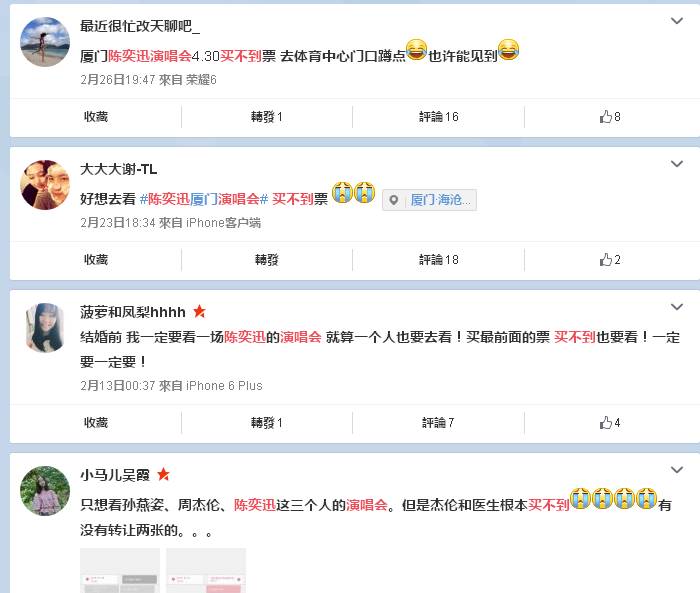Open the first attached image thumbnail in the last post
Viewport: 700px width, 593px height.
pos(120,571)
